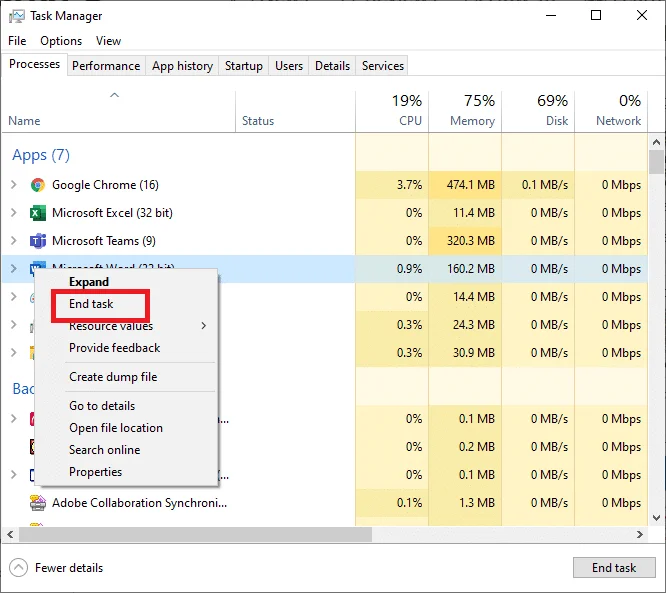
Task: Click the End task button at bottom
Action: click(614, 568)
